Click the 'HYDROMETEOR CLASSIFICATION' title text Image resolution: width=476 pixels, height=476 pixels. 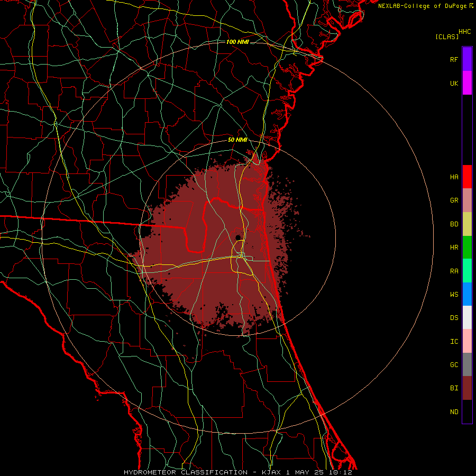(x=185, y=472)
